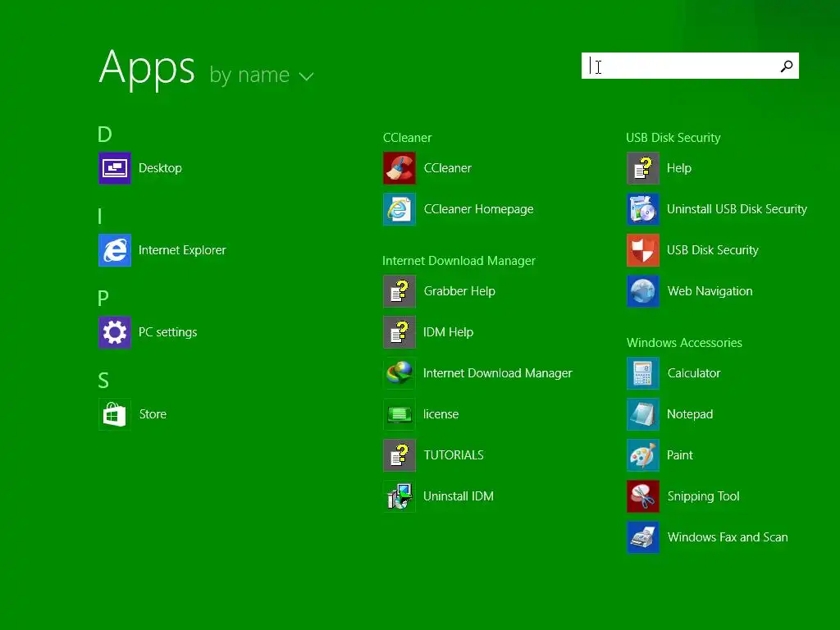Select the 'I' letter group header
The image size is (840, 630).
(99, 217)
